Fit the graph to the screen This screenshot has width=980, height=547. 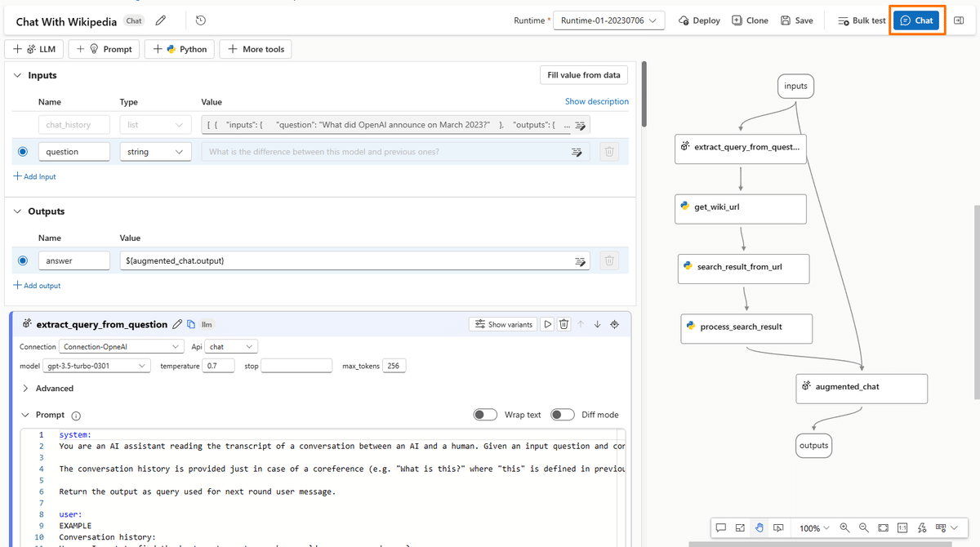[883, 527]
